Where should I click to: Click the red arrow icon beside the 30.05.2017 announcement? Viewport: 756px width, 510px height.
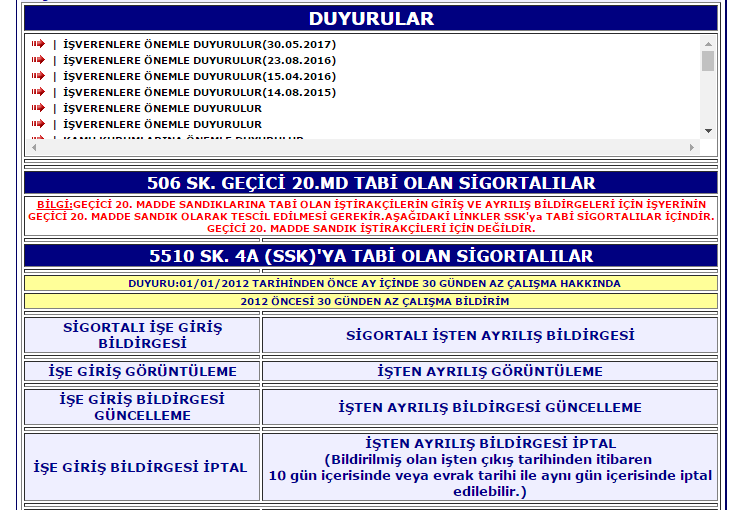[38, 44]
